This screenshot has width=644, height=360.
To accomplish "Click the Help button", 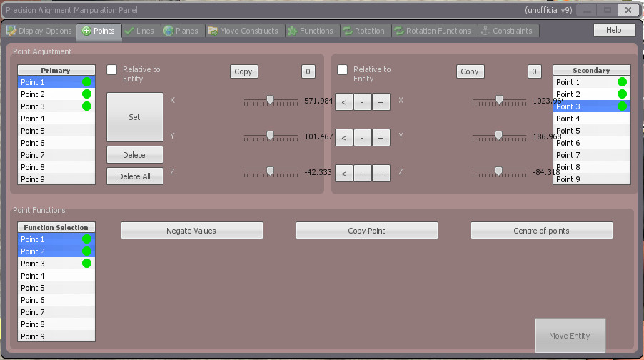I will click(613, 30).
